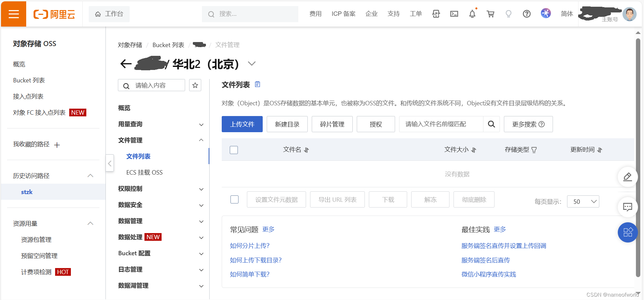The image size is (644, 300).
Task: Click the 更多搜索 button
Action: 528,124
